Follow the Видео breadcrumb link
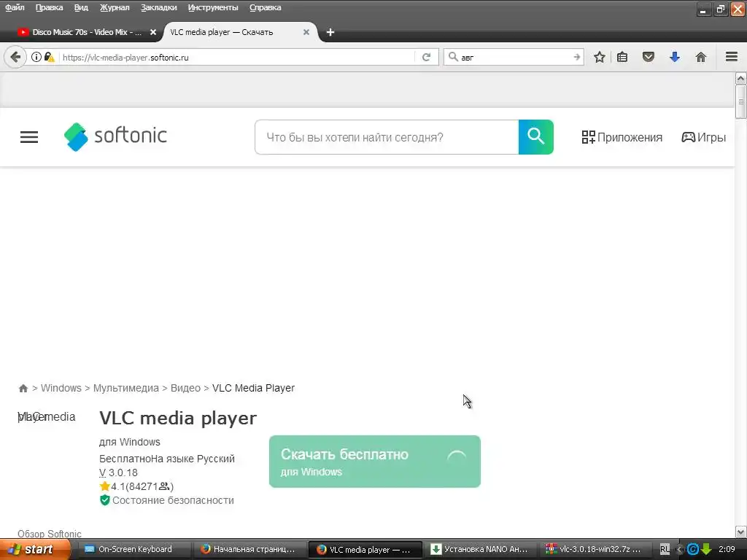Screen dimensions: 747x560 185,388
